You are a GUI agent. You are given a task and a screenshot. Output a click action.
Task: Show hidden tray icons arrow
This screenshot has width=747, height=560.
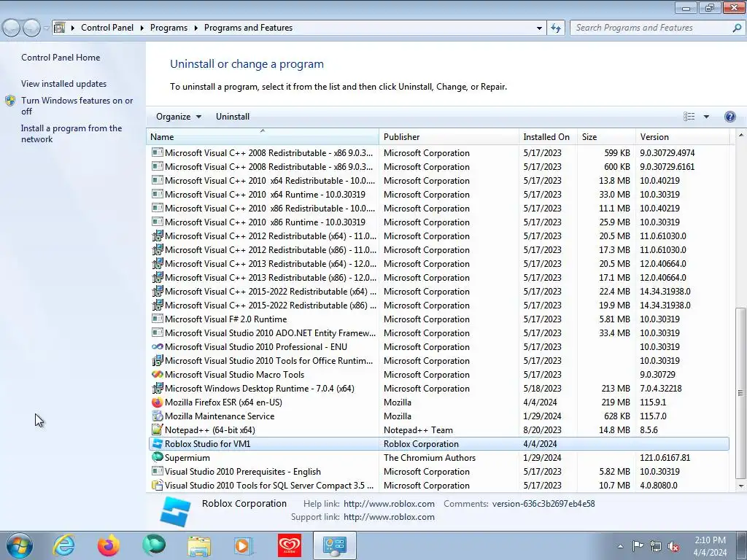pos(620,547)
